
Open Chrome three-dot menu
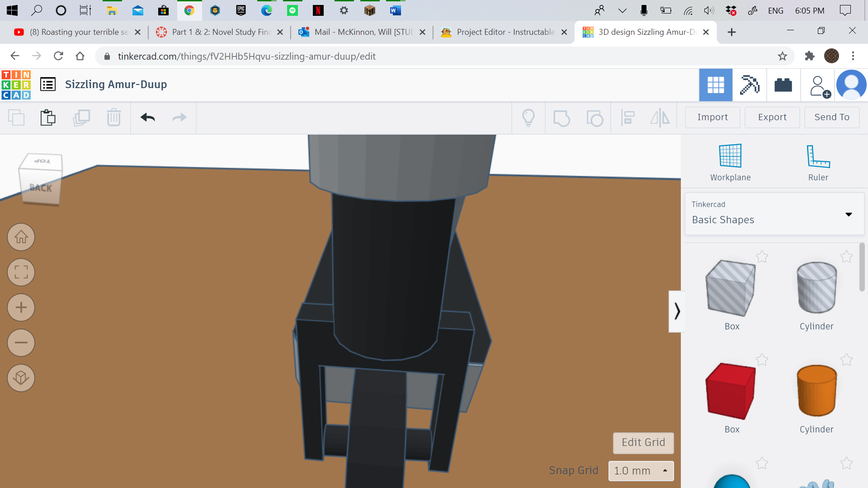pyautogui.click(x=853, y=56)
